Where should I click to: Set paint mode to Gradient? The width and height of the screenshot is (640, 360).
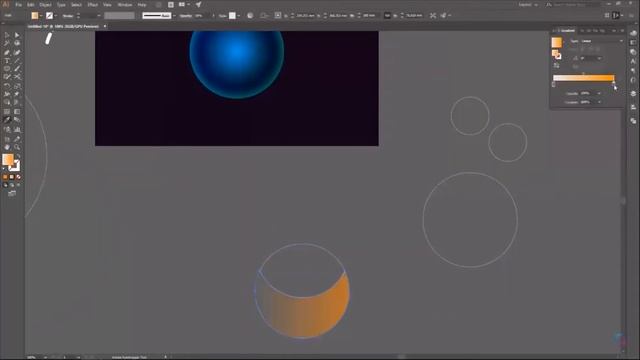[x=12, y=177]
